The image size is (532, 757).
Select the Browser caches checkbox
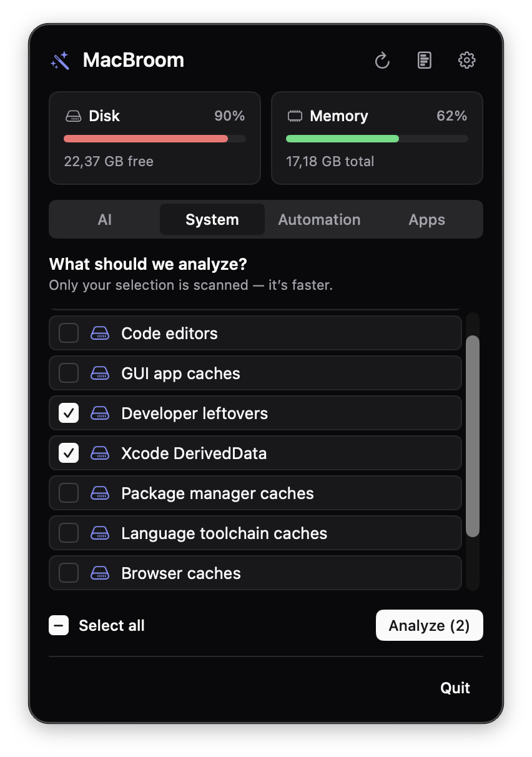point(69,573)
